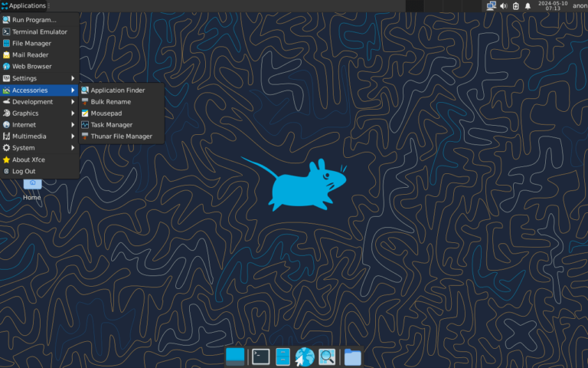Switch to the fourth workspace in pager
Image resolution: width=588 pixels, height=368 pixels.
[472, 5]
